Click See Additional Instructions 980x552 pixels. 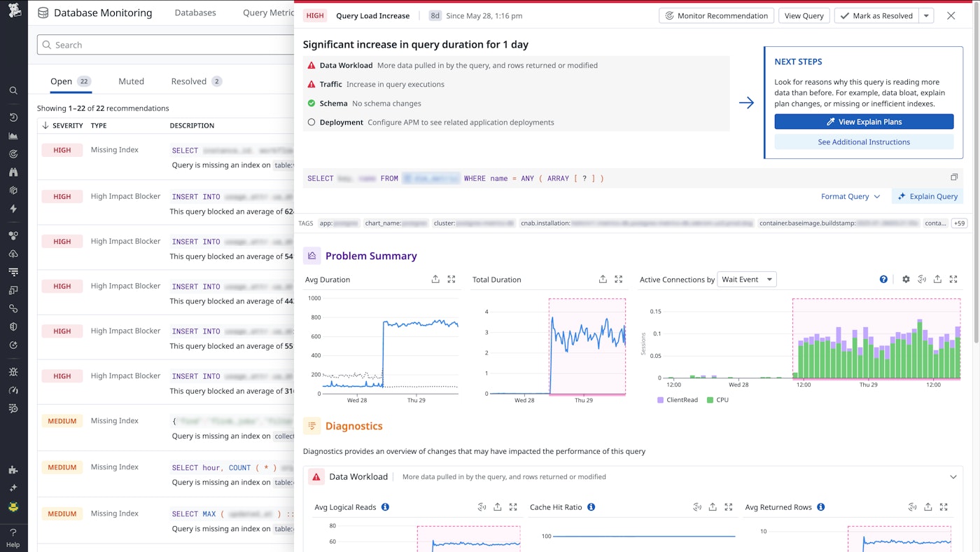click(x=864, y=142)
